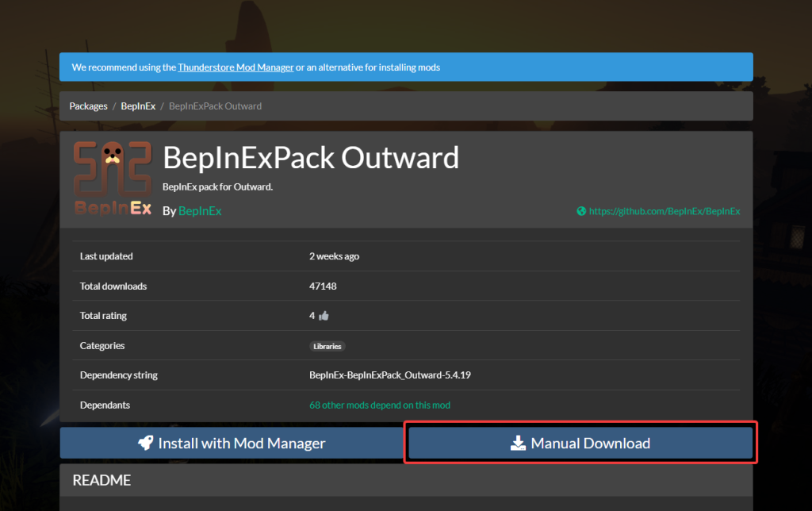Select the Libraries category tag
The image size is (812, 511).
click(x=327, y=346)
